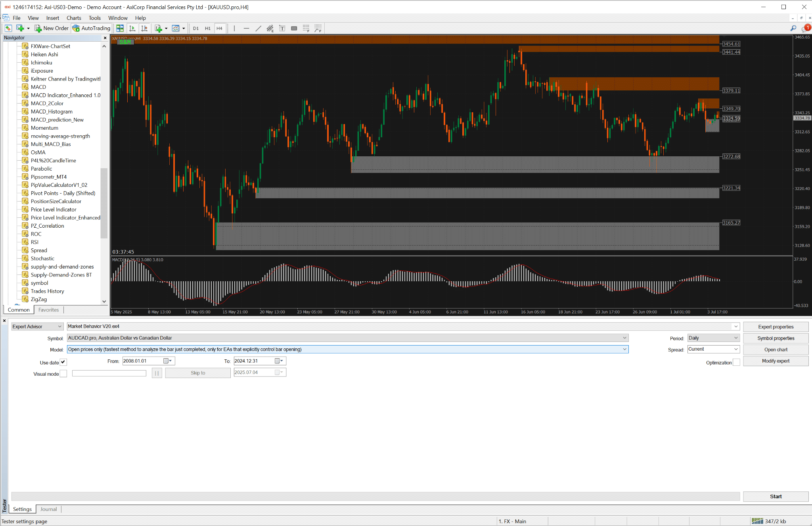Image resolution: width=812 pixels, height=526 pixels.
Task: Select the vertical line drawing tool
Action: pyautogui.click(x=234, y=28)
